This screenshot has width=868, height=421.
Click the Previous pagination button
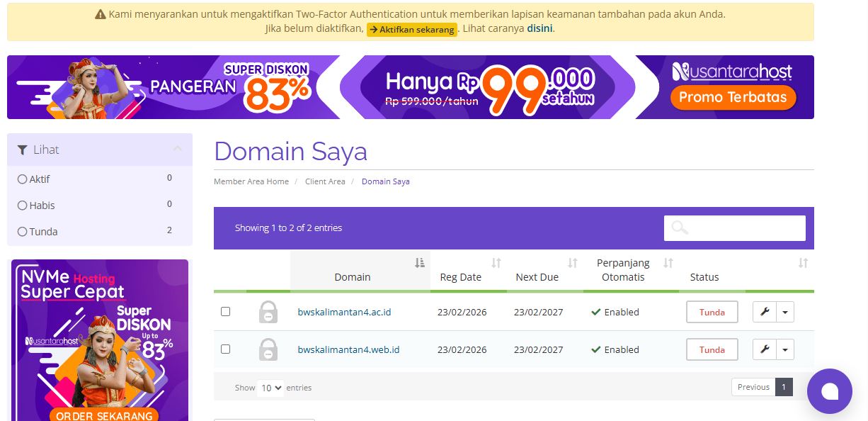(753, 387)
